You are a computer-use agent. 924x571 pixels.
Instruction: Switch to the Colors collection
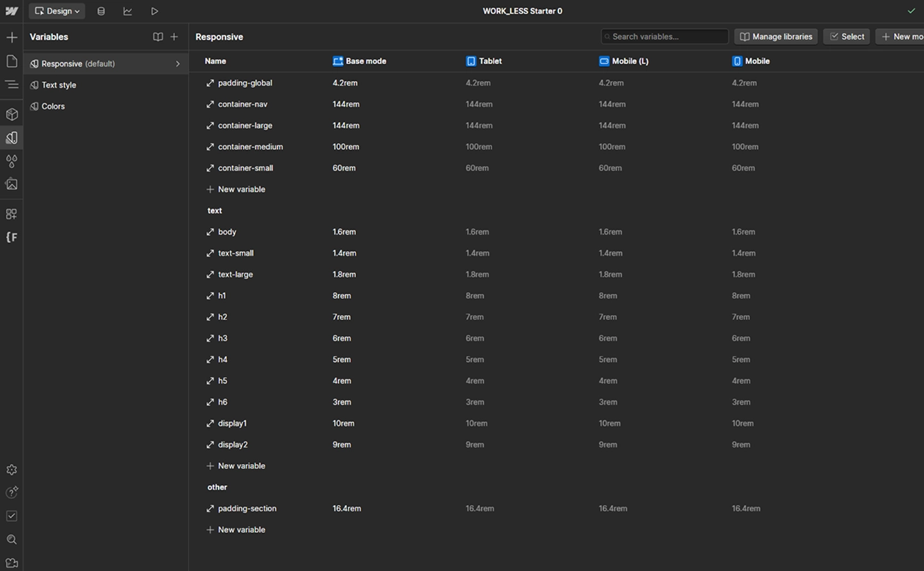(x=53, y=106)
